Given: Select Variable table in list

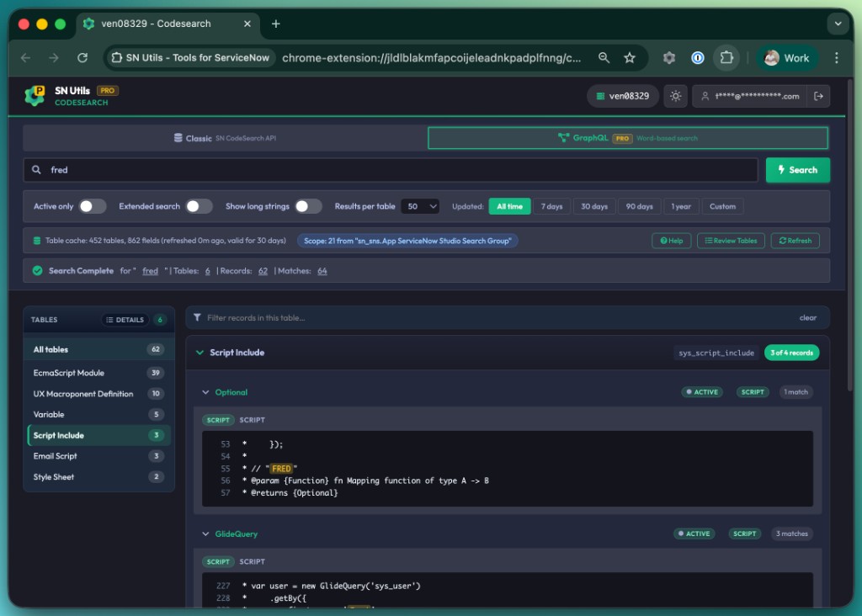Looking at the screenshot, I should coord(99,414).
